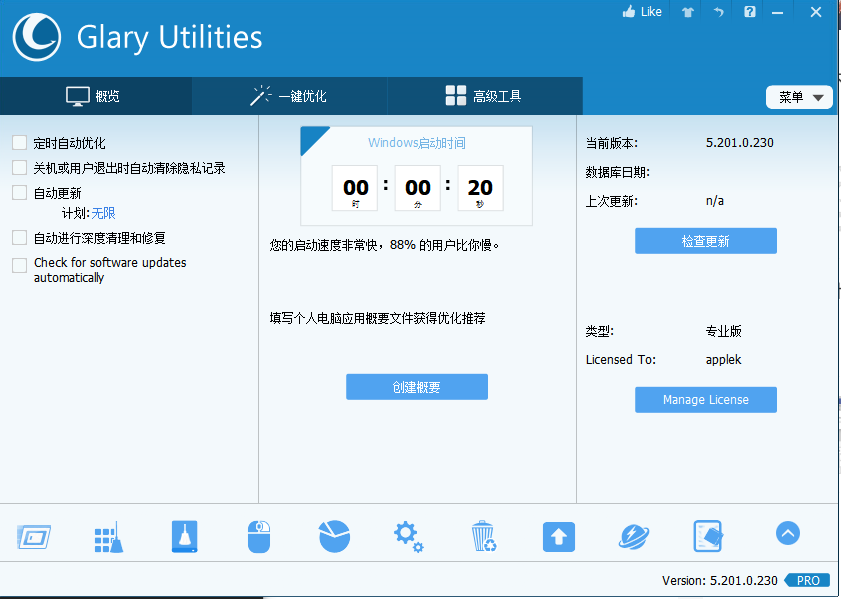Enable 定时自动优化 checkbox
This screenshot has height=599, width=841.
coord(20,143)
